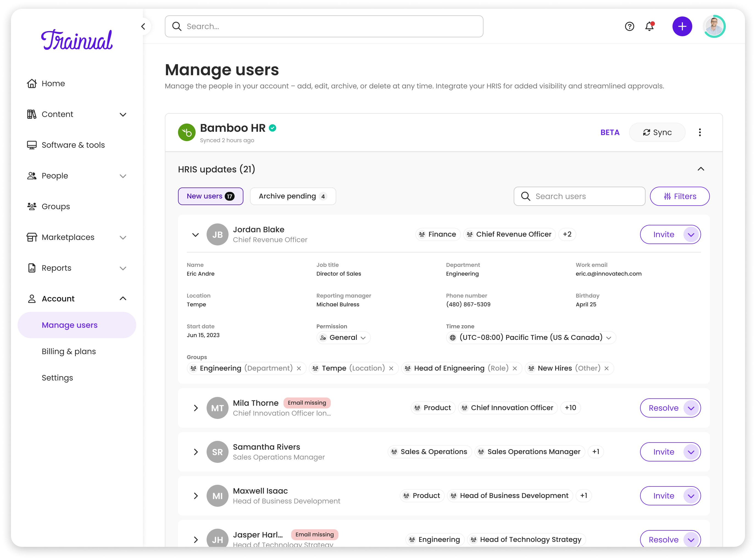
Task: Open the user profile avatar
Action: pyautogui.click(x=714, y=26)
